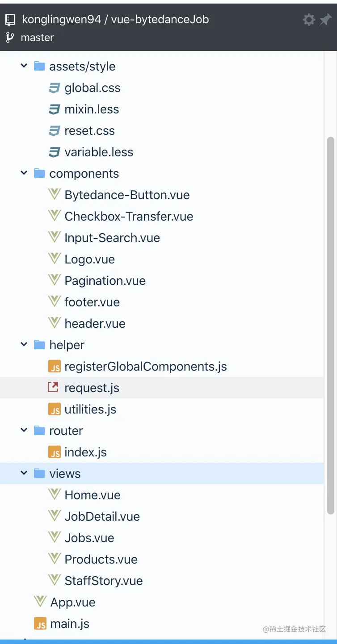Viewport: 337px width, 644px height.
Task: Open the konglingwen94 user link
Action: (x=62, y=20)
